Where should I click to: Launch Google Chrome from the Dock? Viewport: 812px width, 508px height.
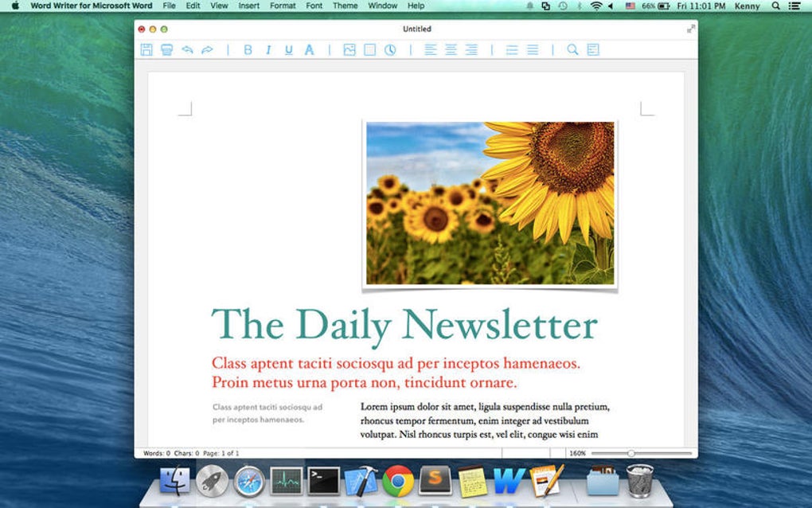(398, 481)
